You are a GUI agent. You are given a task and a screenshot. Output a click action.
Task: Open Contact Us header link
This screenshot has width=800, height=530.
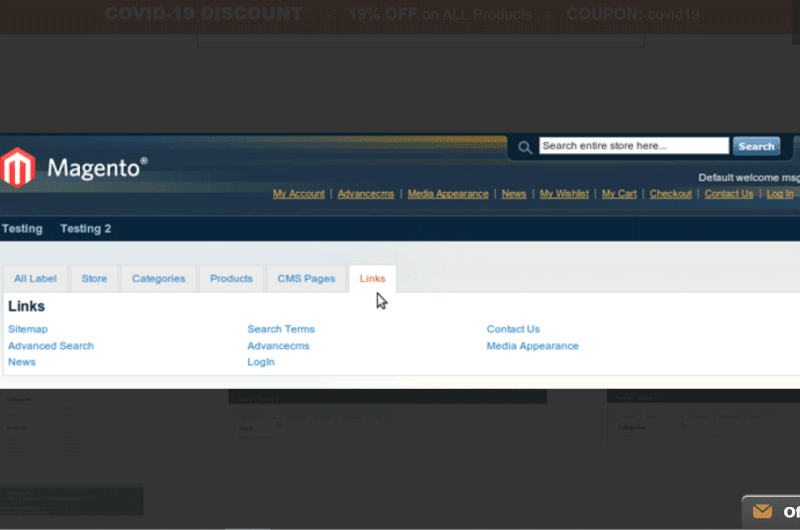click(729, 194)
